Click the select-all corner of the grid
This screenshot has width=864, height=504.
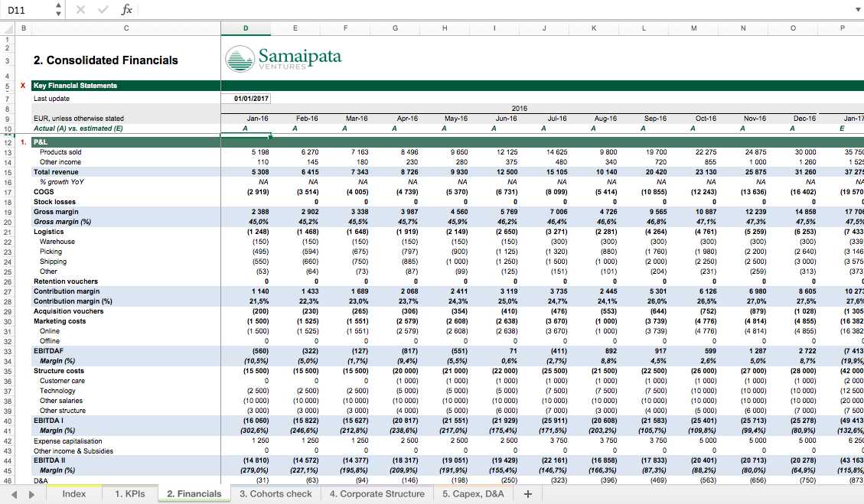(8, 28)
